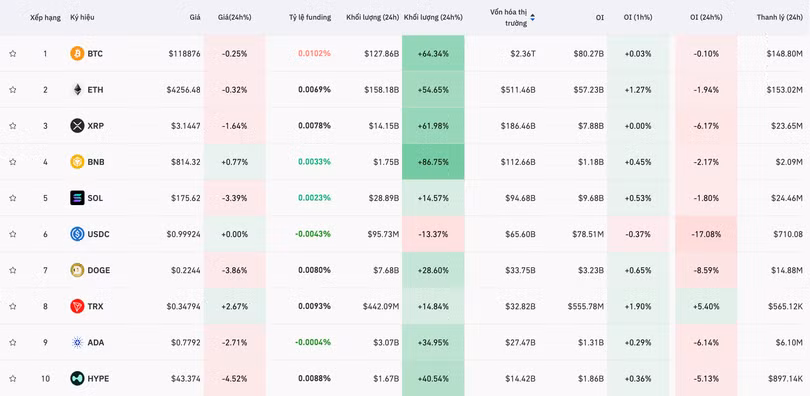This screenshot has height=396, width=810.
Task: Star the HYPE row
Action: point(12,378)
